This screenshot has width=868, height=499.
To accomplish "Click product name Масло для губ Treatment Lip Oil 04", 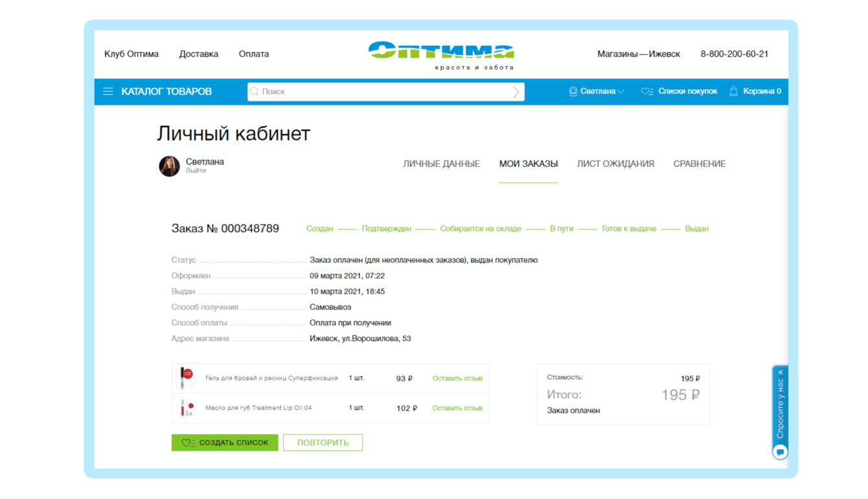I will [258, 408].
